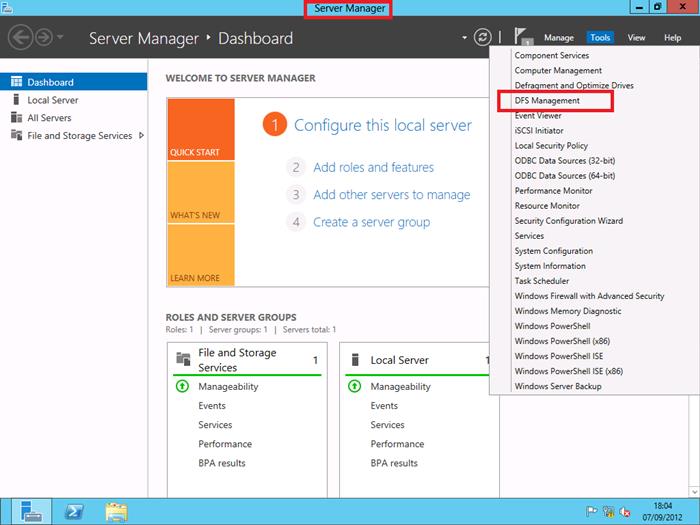Click the File and Storage Services sidebar icon

coord(17,135)
